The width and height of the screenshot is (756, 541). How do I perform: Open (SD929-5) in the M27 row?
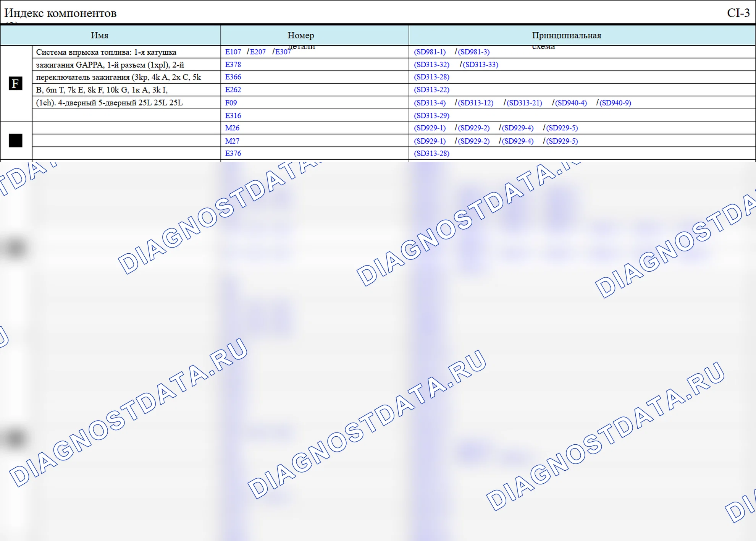[562, 141]
